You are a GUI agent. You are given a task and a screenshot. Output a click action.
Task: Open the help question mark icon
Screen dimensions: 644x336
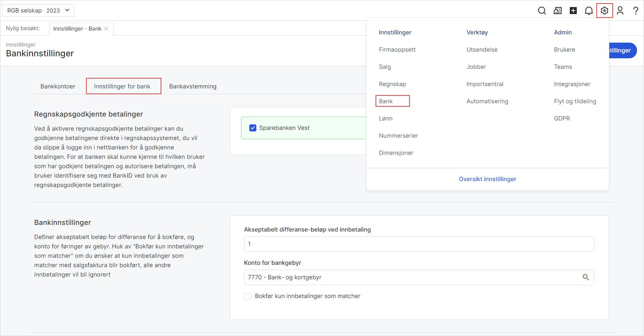[636, 11]
